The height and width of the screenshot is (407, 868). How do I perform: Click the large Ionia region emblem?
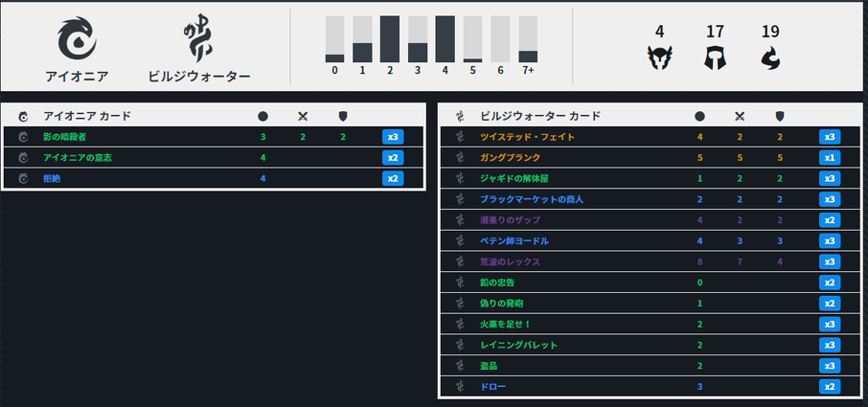(77, 38)
